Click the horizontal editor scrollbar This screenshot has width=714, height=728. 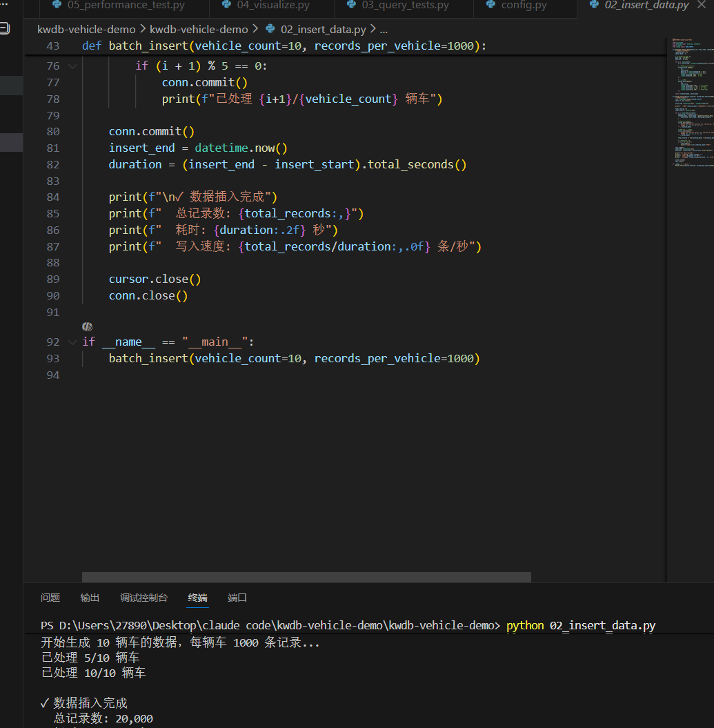306,577
